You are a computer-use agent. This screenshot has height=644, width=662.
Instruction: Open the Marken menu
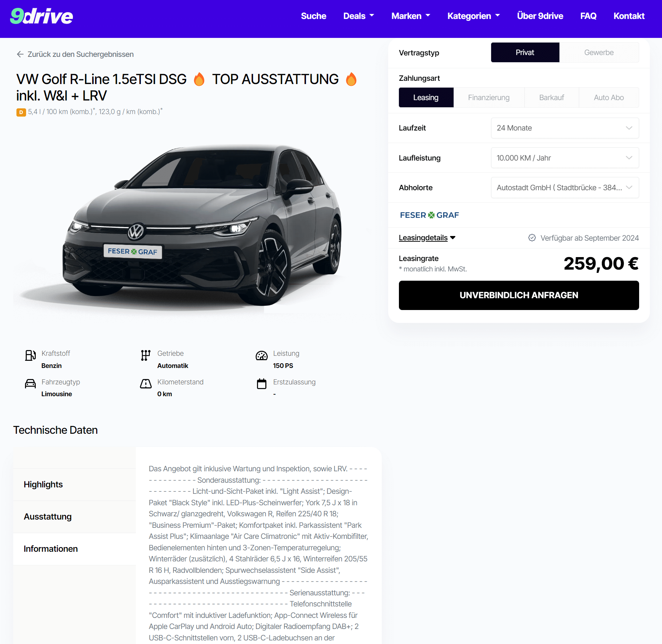click(x=411, y=16)
